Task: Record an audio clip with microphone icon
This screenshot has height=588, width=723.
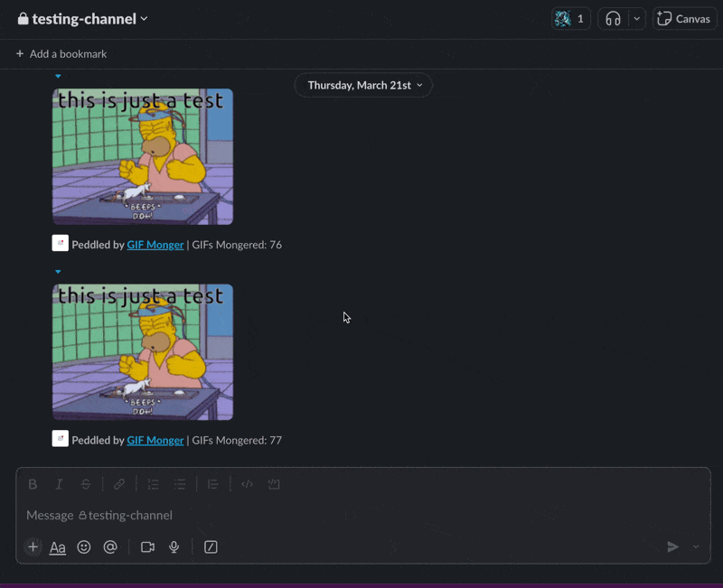Action: tap(174, 547)
